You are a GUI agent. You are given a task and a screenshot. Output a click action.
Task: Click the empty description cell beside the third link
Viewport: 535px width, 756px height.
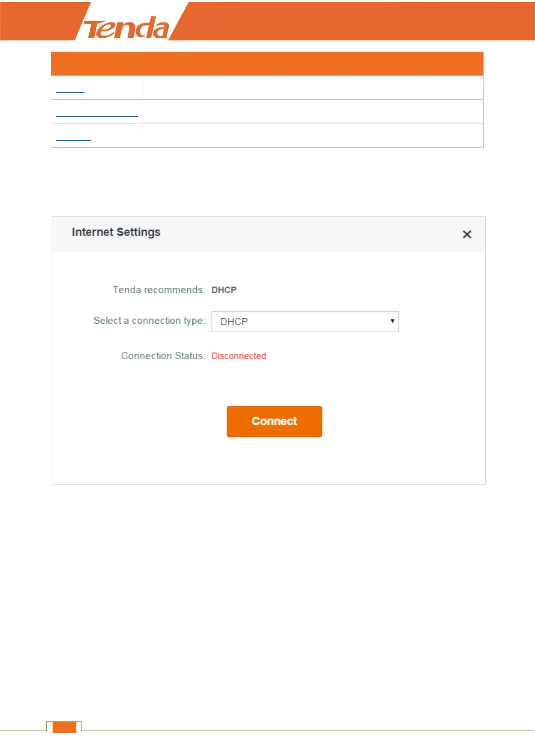313,135
